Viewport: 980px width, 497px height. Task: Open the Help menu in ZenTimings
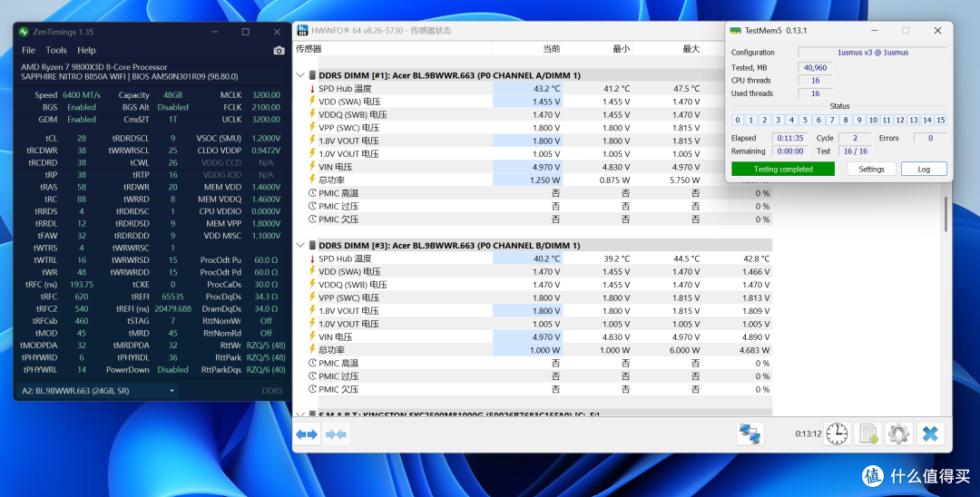click(x=86, y=50)
